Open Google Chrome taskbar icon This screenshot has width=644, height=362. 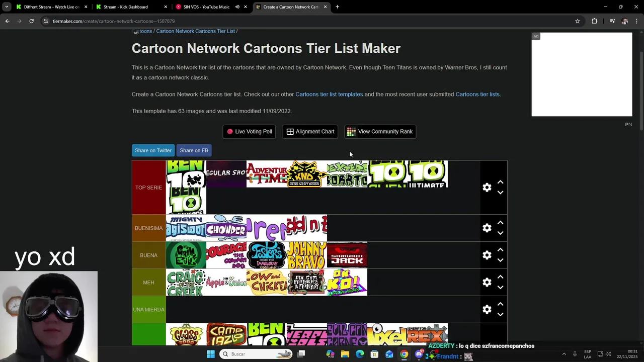pos(404,354)
